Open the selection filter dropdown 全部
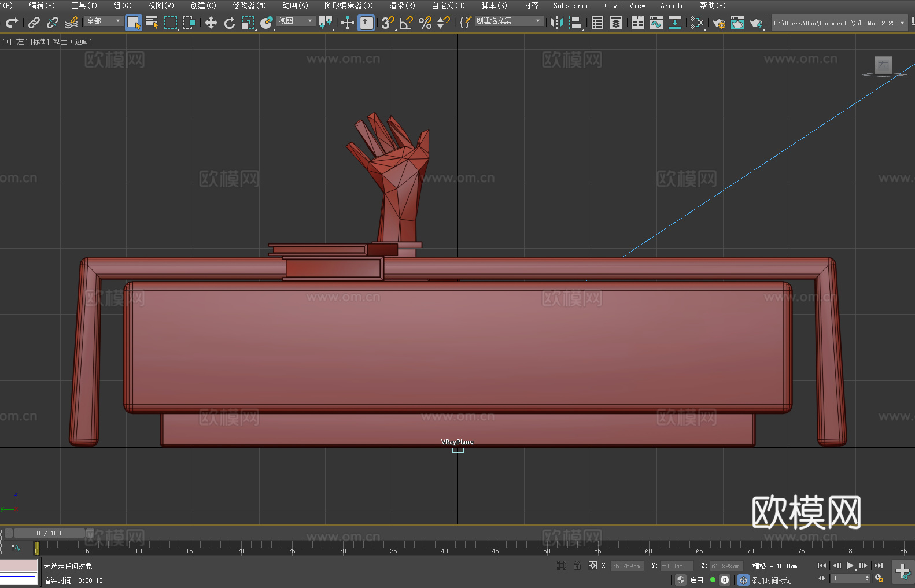The width and height of the screenshot is (915, 588). click(104, 21)
